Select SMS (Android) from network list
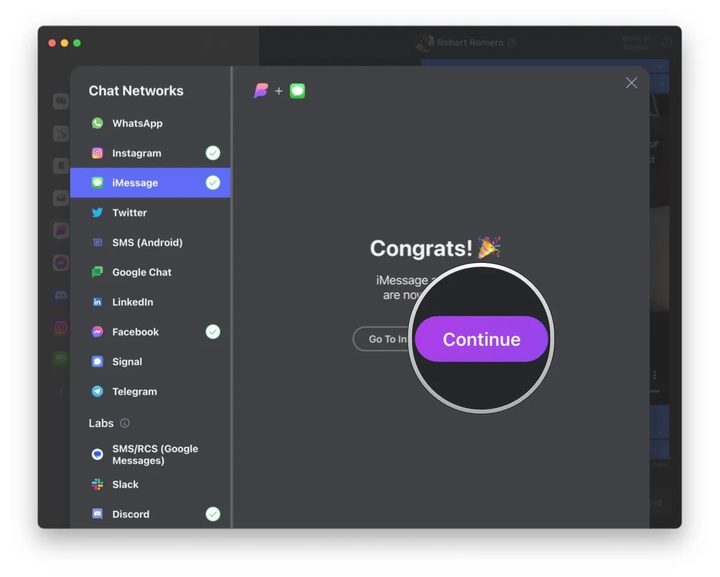 [147, 243]
